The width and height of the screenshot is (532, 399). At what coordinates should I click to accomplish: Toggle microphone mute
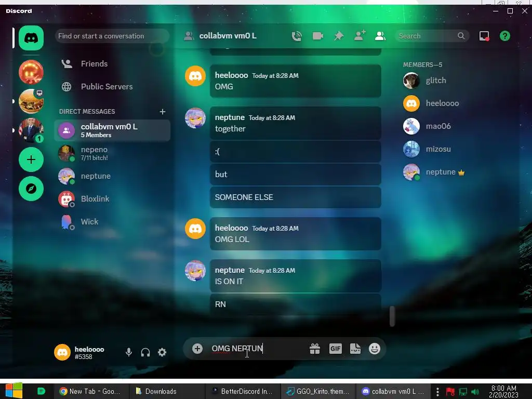coord(129,352)
